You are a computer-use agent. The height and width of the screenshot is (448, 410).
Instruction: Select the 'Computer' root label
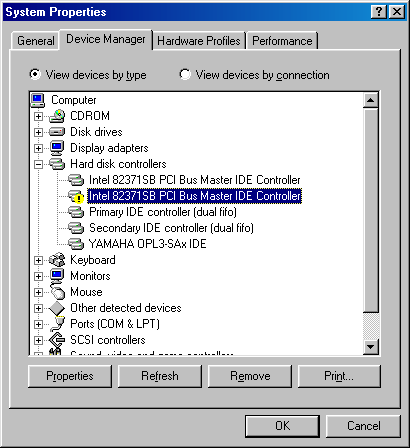pyautogui.click(x=74, y=100)
